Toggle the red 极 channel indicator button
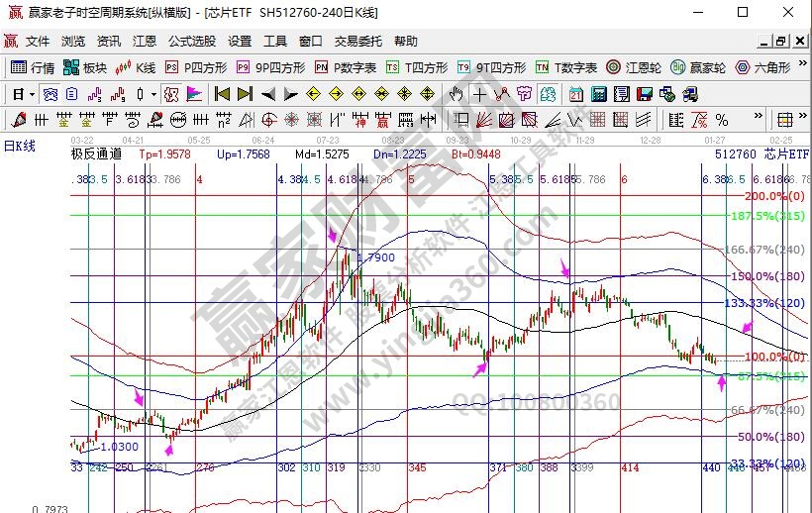812x513 pixels. [170, 94]
